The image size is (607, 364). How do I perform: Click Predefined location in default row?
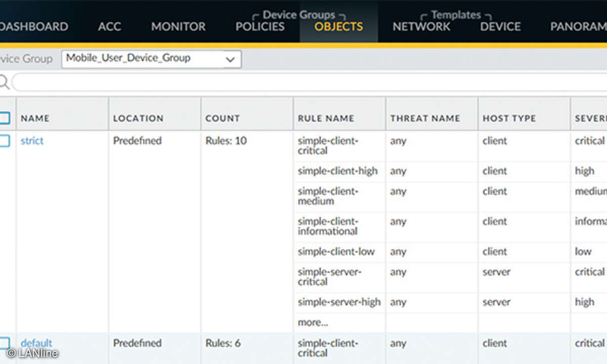pyautogui.click(x=137, y=343)
